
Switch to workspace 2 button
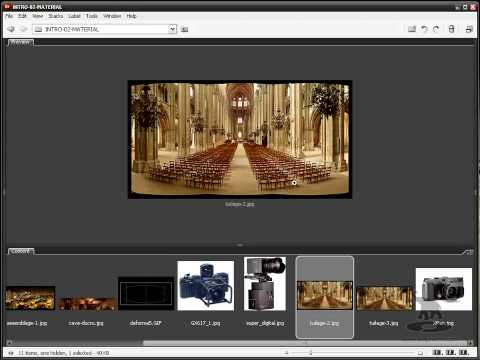[450, 352]
